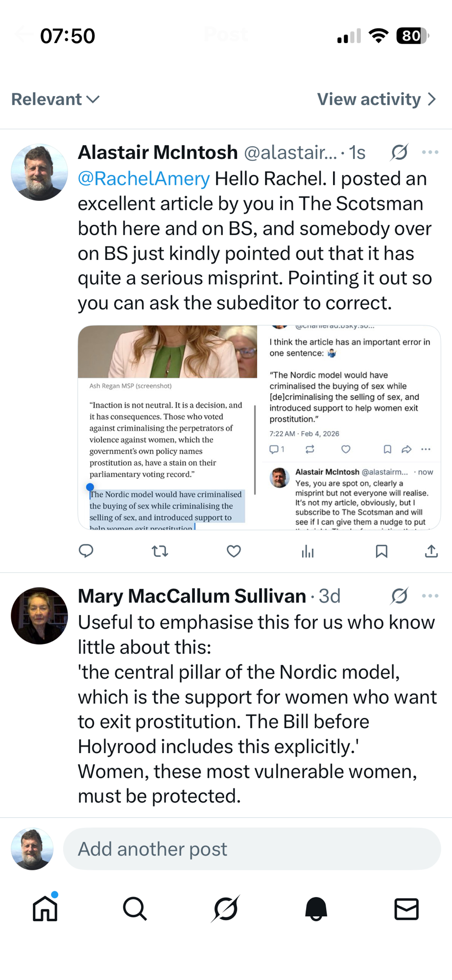Open the @RachelAmery mention link
Viewport: 452px width, 980px height.
[x=143, y=179]
